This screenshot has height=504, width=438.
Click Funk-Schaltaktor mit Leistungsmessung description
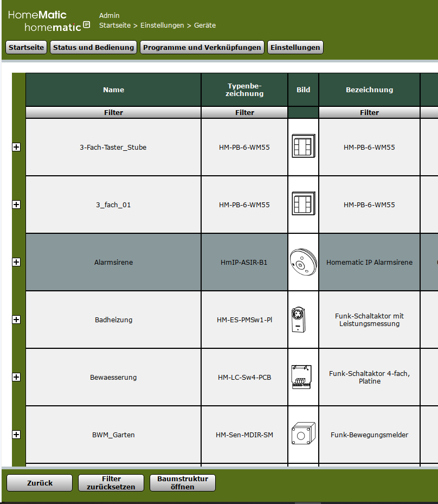point(369,320)
